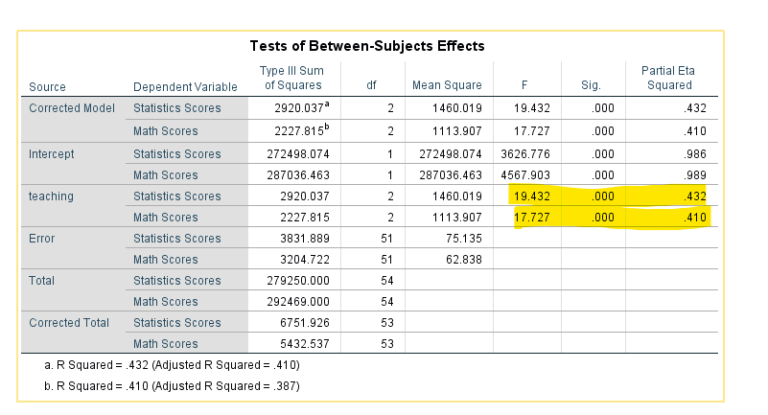Click the Intercept row label
The height and width of the screenshot is (415, 768).
(x=52, y=155)
